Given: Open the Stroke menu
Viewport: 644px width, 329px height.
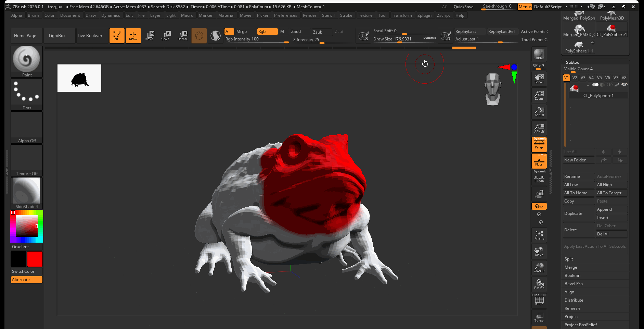Looking at the screenshot, I should point(346,15).
